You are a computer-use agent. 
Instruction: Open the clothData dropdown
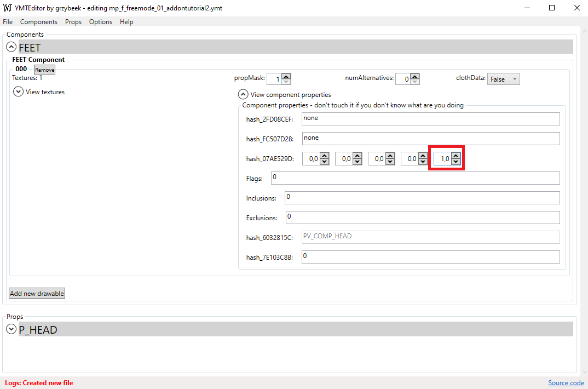503,79
